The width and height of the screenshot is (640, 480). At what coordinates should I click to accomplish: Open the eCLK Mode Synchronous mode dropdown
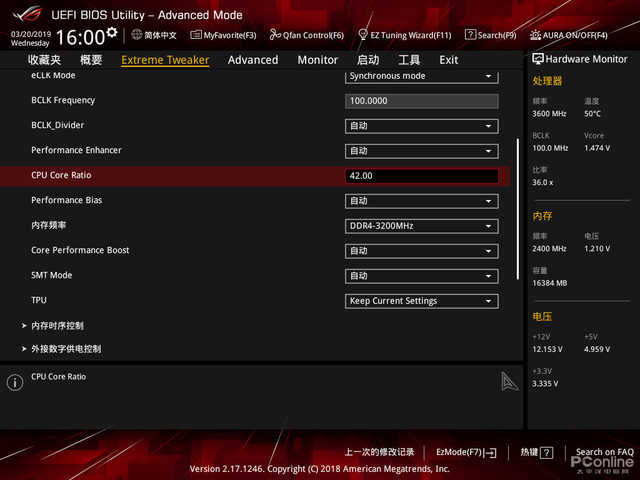(x=422, y=77)
